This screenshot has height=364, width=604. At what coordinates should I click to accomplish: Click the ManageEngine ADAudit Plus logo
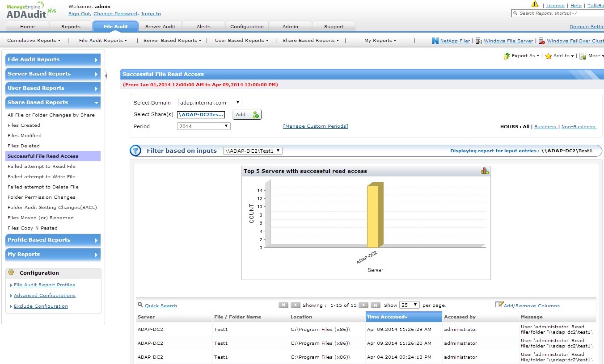[32, 10]
